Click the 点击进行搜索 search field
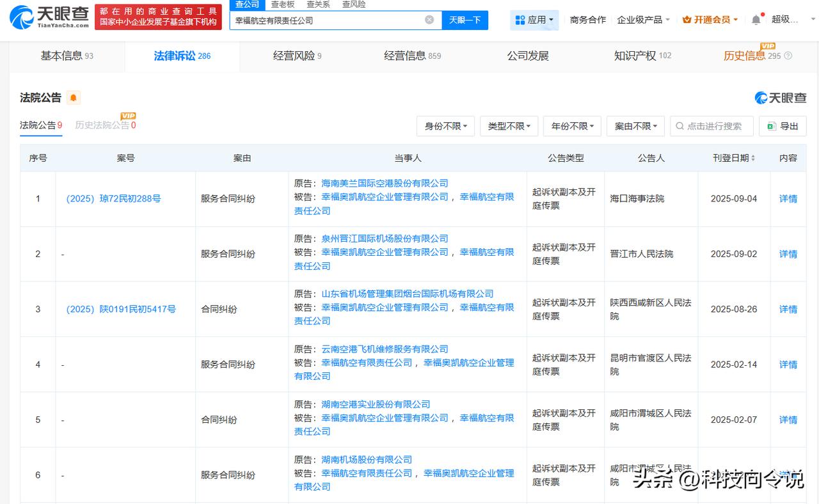The image size is (819, 504). click(712, 126)
